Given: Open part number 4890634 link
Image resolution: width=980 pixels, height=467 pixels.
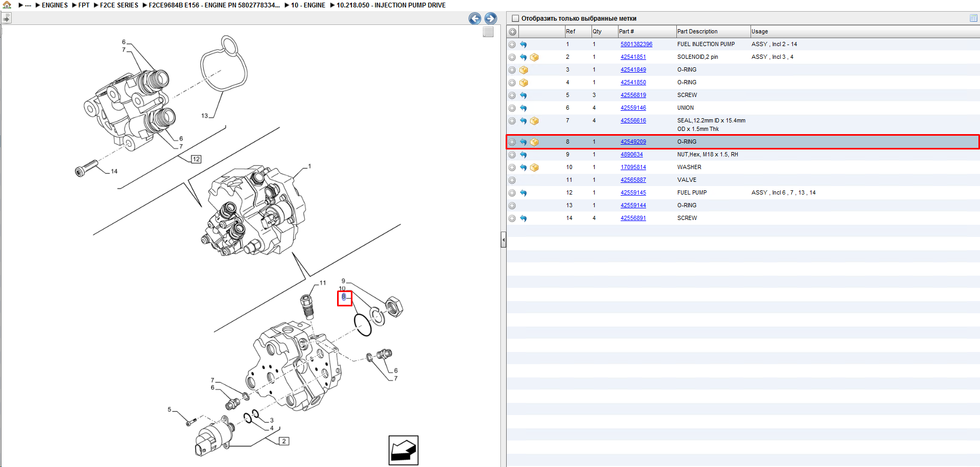Looking at the screenshot, I should point(632,155).
